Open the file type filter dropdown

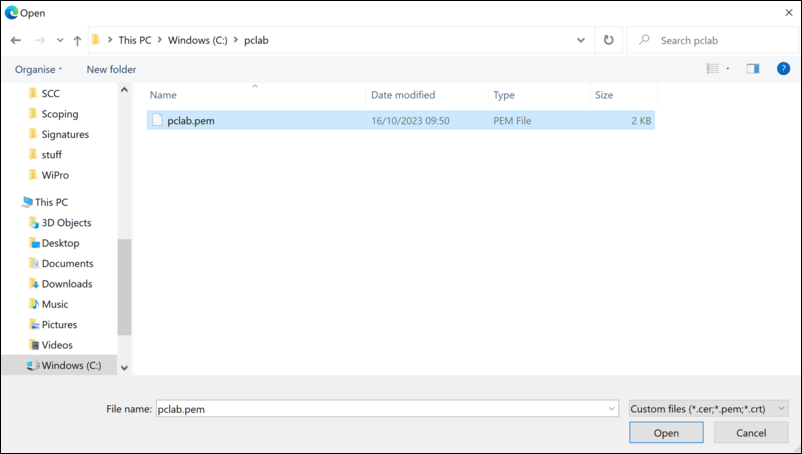click(709, 408)
